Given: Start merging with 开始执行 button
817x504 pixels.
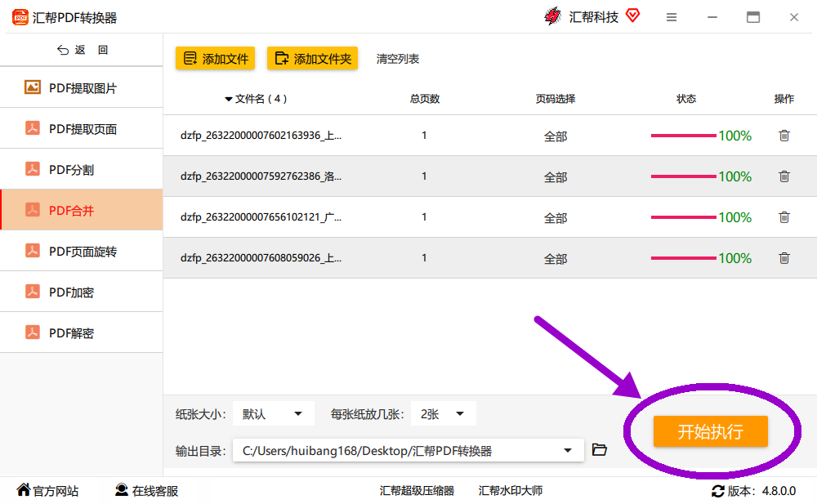Looking at the screenshot, I should click(711, 431).
